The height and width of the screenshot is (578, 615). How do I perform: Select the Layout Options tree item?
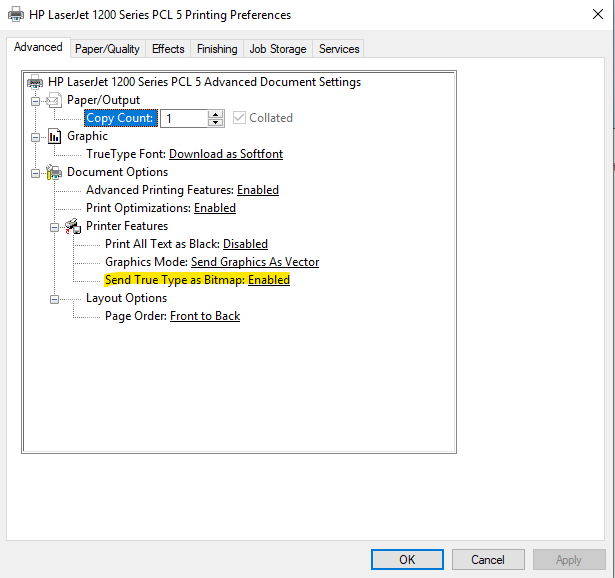click(127, 298)
